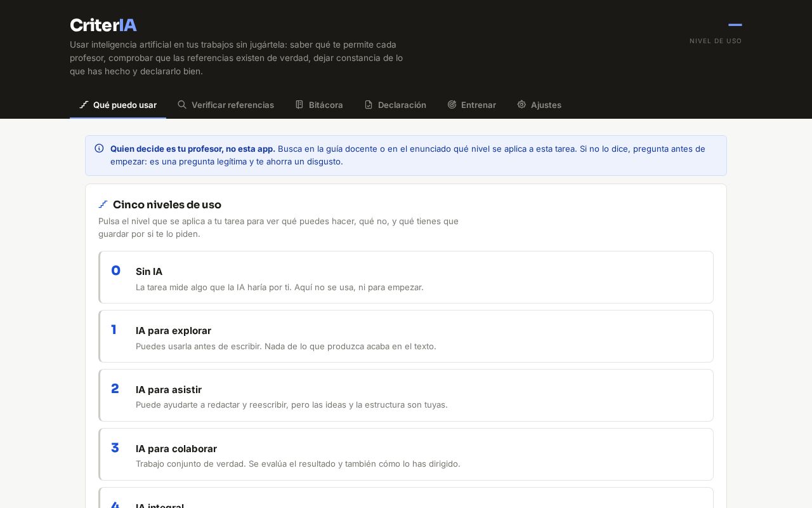The height and width of the screenshot is (508, 812).
Task: Go to the Bitácora tab
Action: 319,105
